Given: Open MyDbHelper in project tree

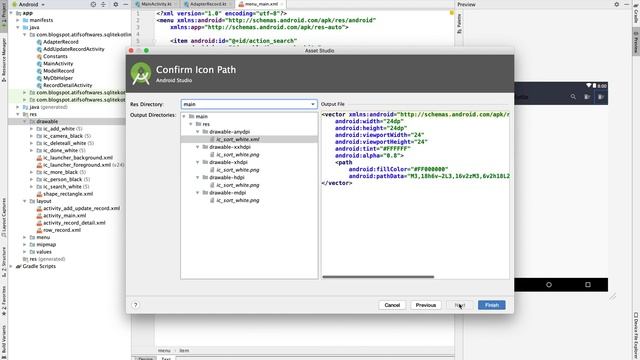Looking at the screenshot, I should tap(58, 78).
